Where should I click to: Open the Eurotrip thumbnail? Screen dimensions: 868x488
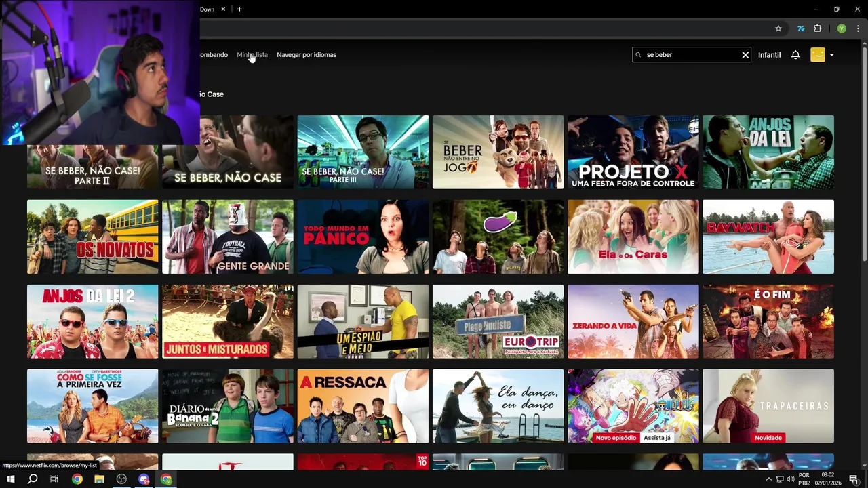click(x=498, y=321)
